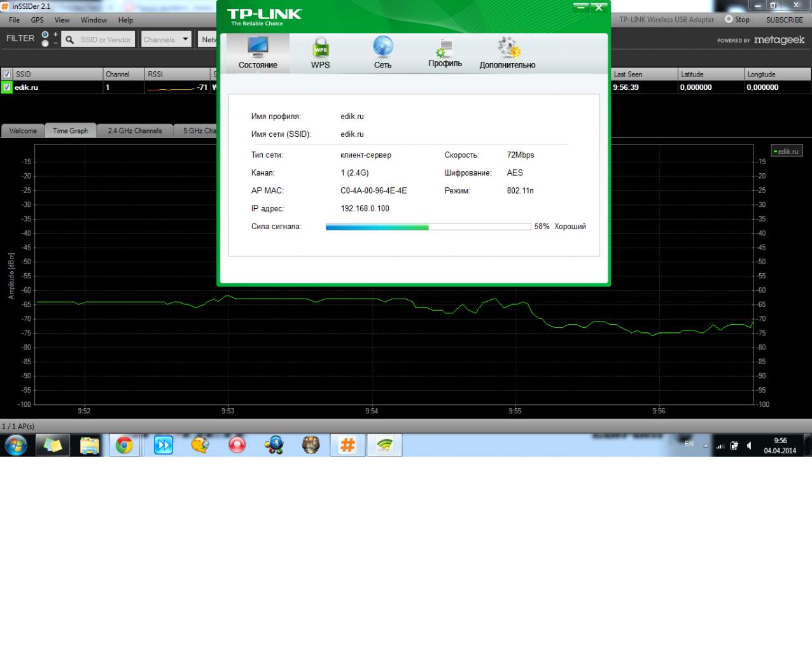
Task: Click the metageek logo link
Action: (779, 40)
